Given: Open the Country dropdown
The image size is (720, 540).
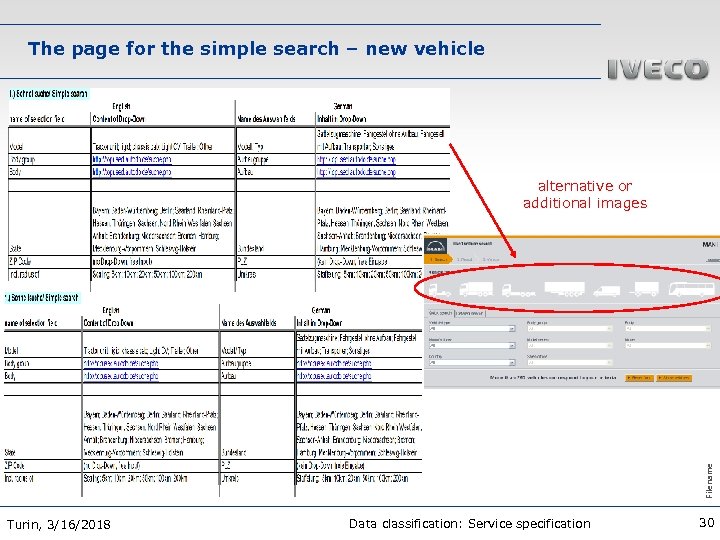Looking at the screenshot, I should coord(472,363).
